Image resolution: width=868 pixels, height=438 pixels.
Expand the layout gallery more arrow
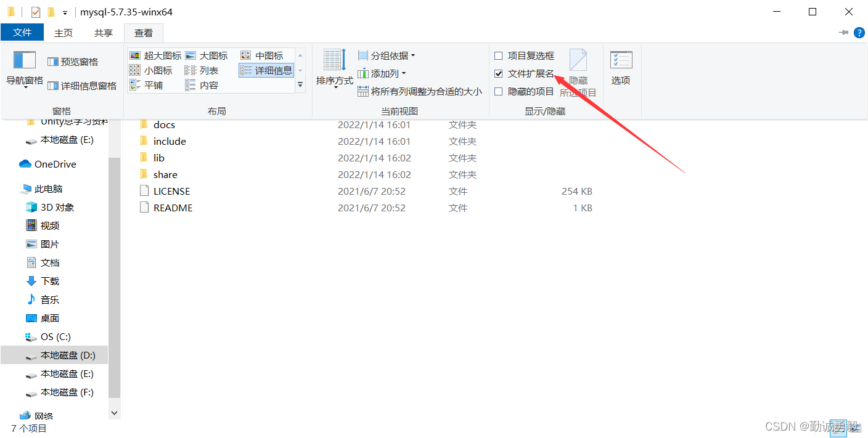pos(300,85)
